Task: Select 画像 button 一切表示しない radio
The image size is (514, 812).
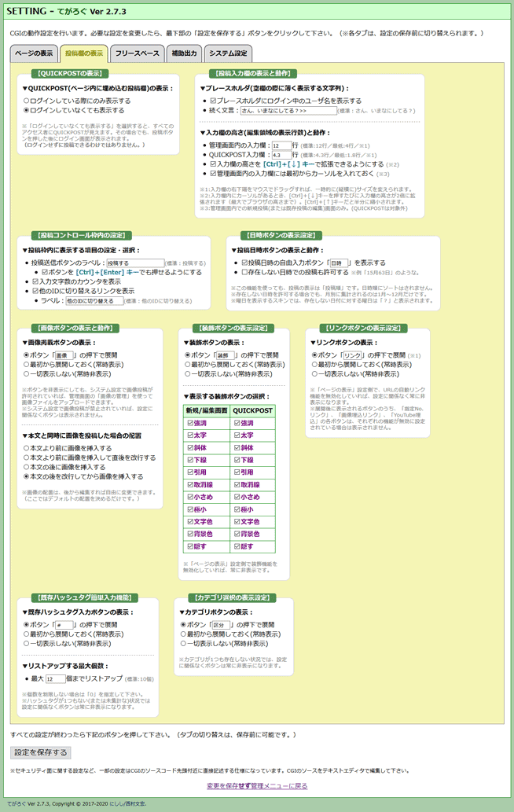Action: 27,374
